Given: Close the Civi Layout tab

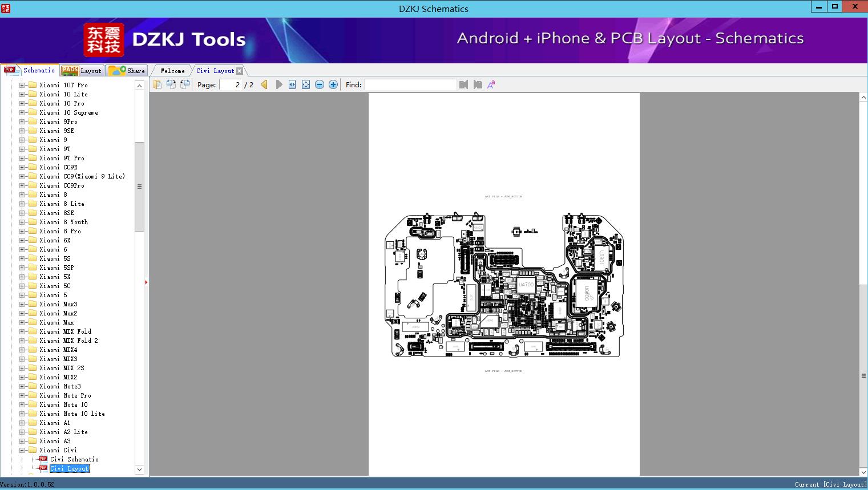Looking at the screenshot, I should pyautogui.click(x=240, y=71).
